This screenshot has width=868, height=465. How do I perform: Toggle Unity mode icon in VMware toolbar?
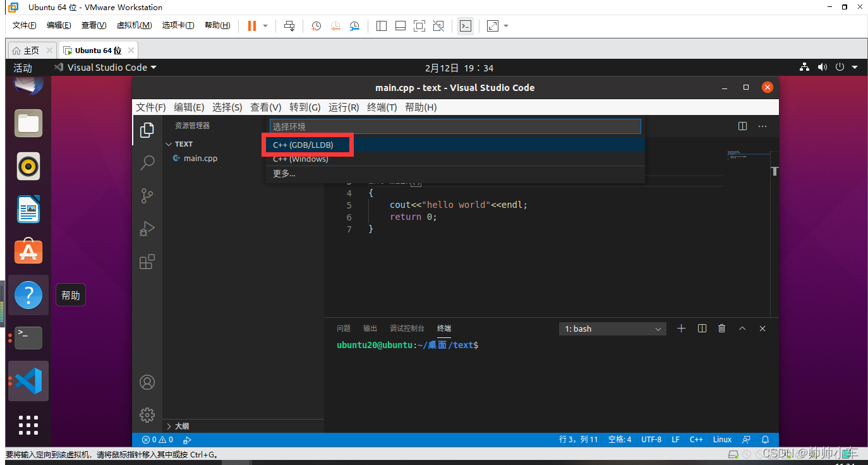tap(438, 26)
